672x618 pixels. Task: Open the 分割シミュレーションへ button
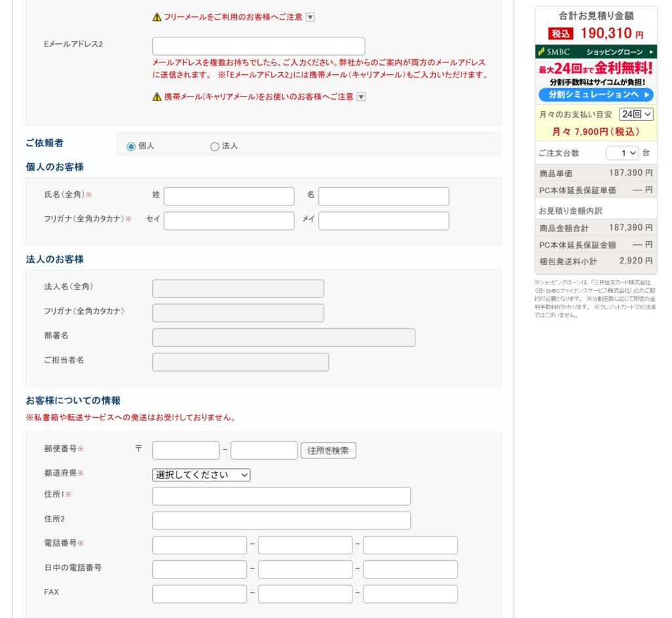click(x=596, y=95)
